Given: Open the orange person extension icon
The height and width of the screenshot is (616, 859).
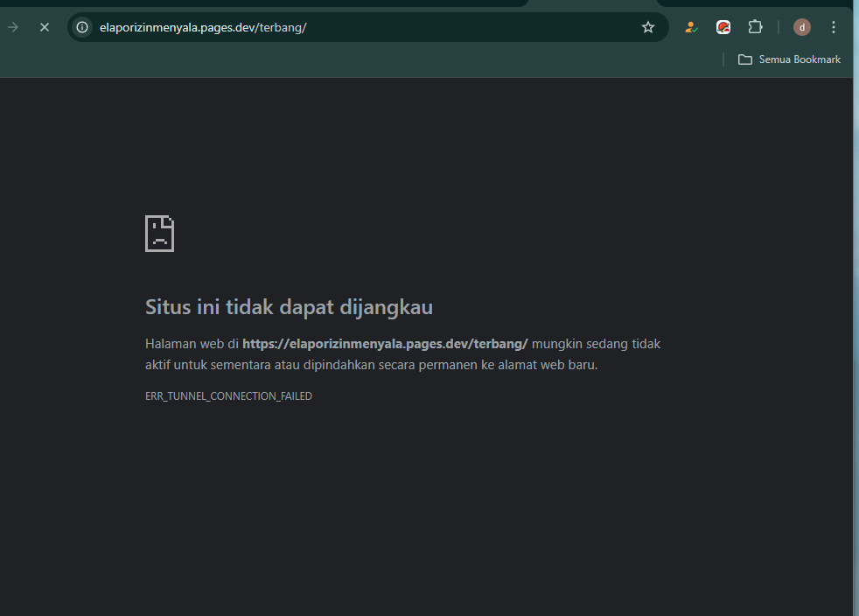Looking at the screenshot, I should coord(691,27).
